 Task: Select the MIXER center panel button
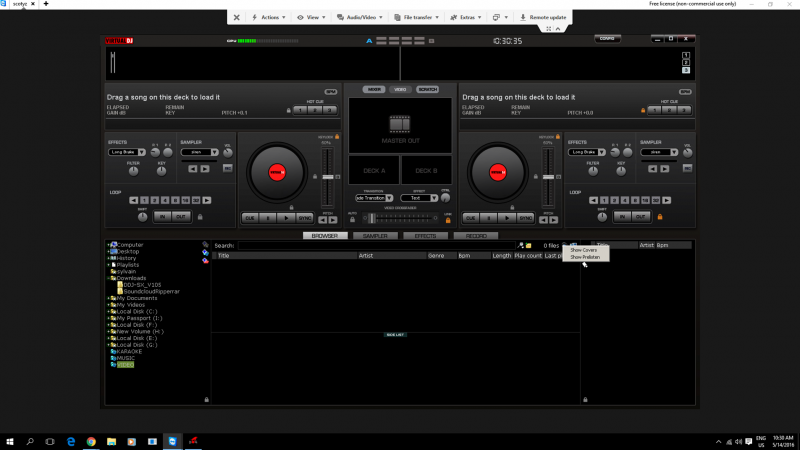(374, 89)
